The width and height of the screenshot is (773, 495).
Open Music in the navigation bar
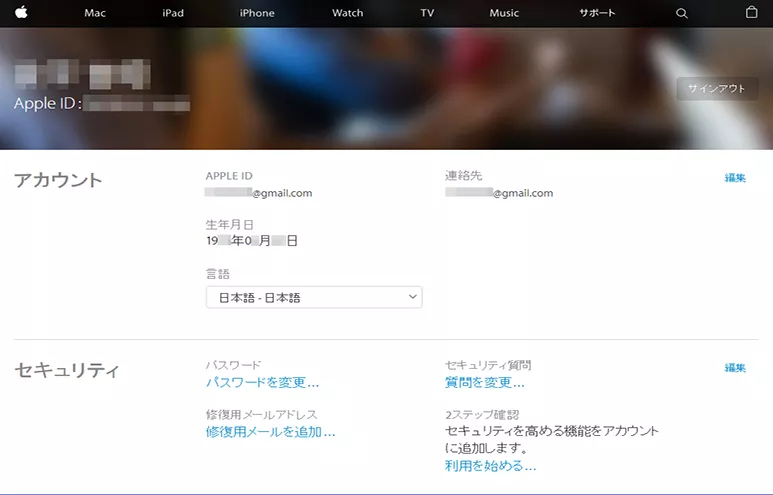[x=504, y=13]
